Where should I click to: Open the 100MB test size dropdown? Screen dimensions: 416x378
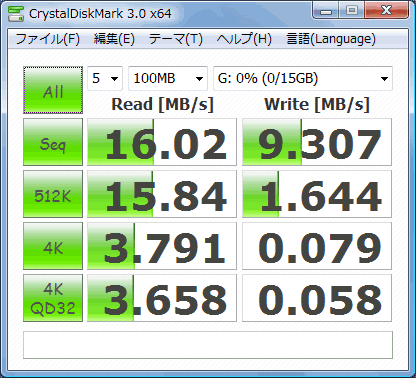168,78
